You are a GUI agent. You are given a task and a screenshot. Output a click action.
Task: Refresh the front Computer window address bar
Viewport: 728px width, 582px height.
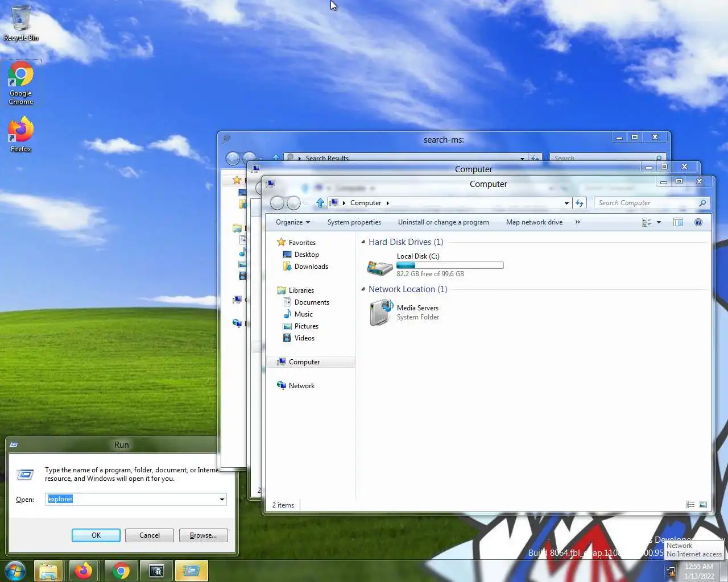(580, 203)
